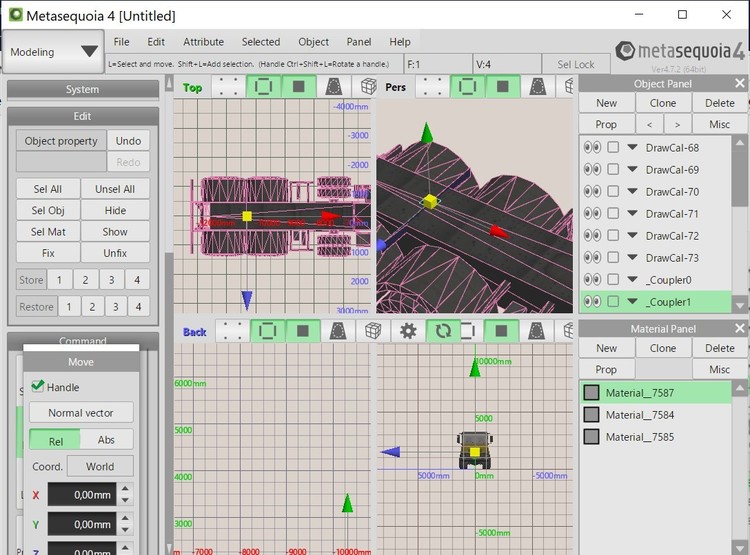Screen dimensions: 750x555
Task: Collapse the _Coupler1 triangle expander
Action: (x=632, y=301)
